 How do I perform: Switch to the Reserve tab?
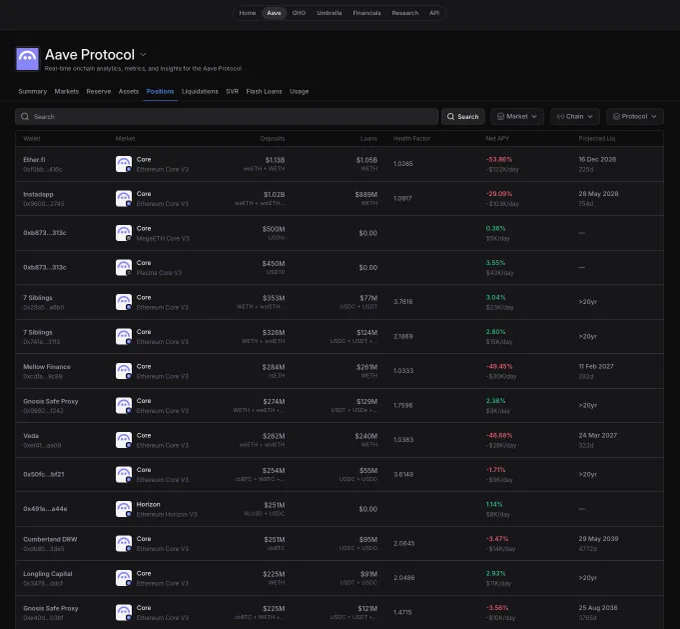coord(98,92)
